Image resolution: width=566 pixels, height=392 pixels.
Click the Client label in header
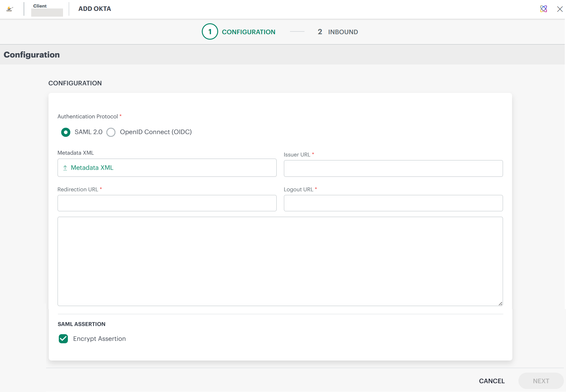pos(40,6)
